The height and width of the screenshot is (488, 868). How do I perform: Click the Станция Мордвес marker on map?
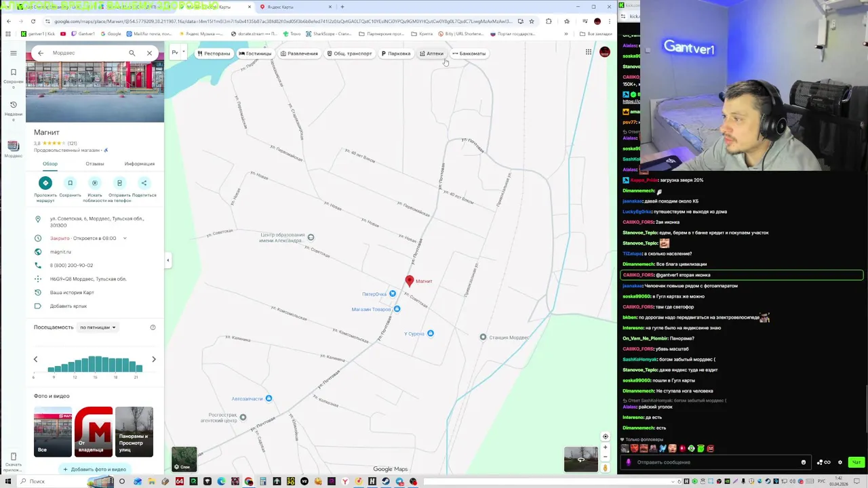pyautogui.click(x=483, y=337)
